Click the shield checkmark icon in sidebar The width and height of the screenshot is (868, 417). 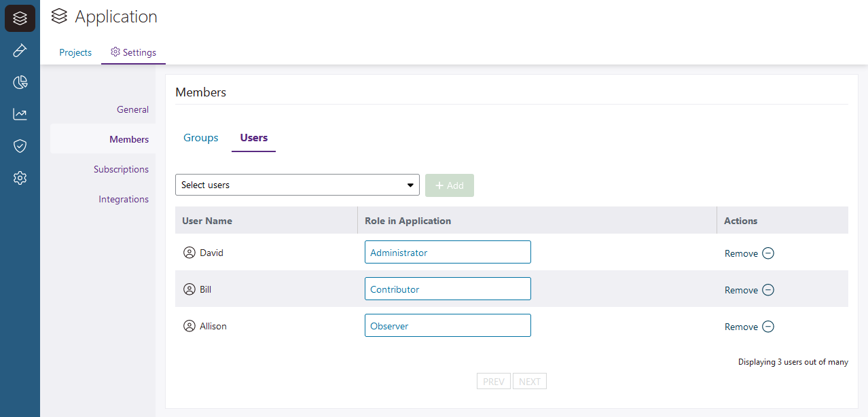[x=20, y=146]
